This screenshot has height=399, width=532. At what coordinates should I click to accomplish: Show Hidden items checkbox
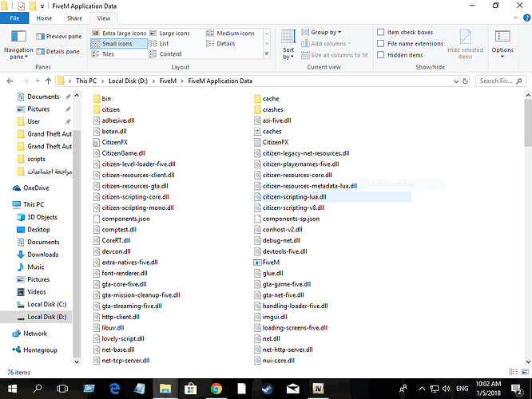(x=381, y=55)
